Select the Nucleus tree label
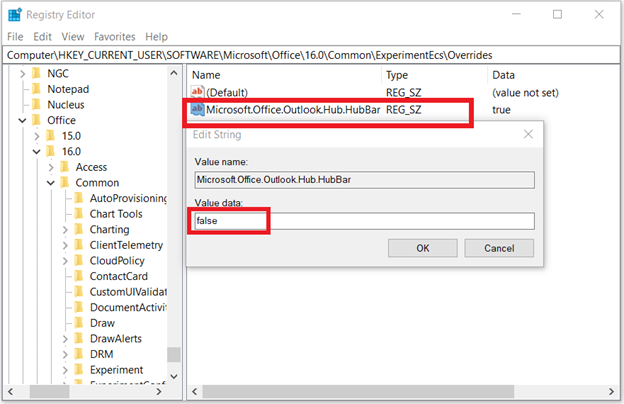The image size is (624, 404). (x=66, y=105)
